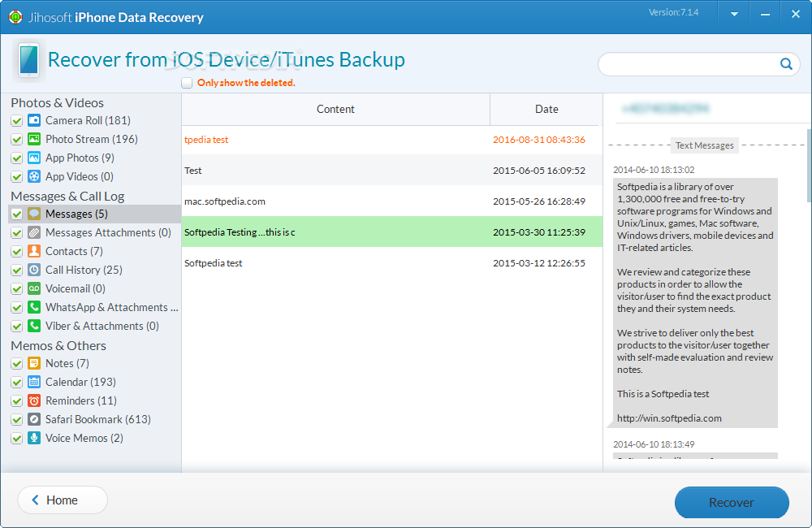Uncheck the App Videos checkbox
Viewport: 812px width, 528px height.
click(16, 177)
